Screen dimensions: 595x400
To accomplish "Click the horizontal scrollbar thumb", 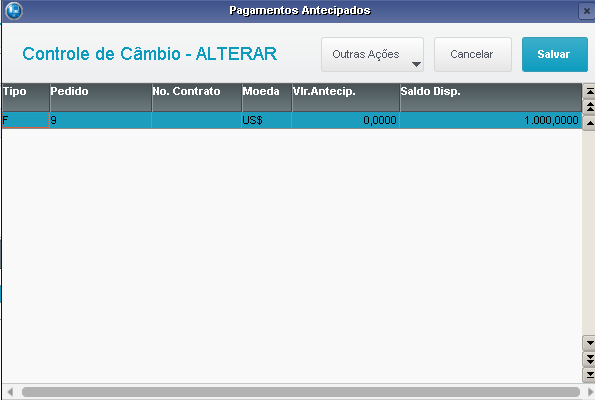I will click(x=301, y=392).
